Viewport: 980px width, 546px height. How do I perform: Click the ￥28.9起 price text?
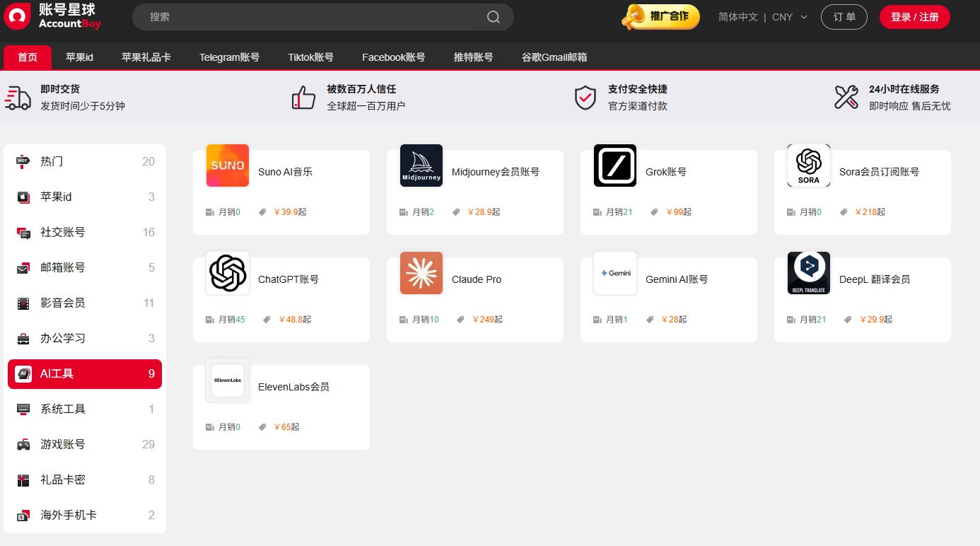pos(484,212)
